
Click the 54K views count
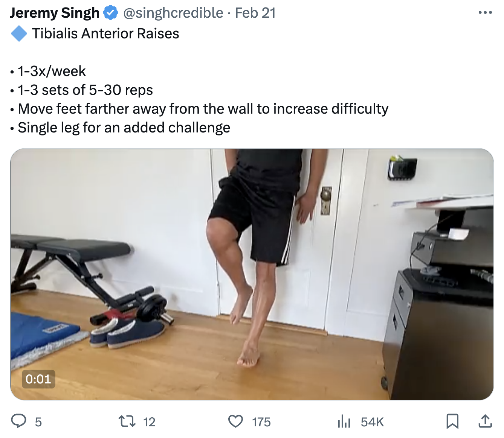372,422
